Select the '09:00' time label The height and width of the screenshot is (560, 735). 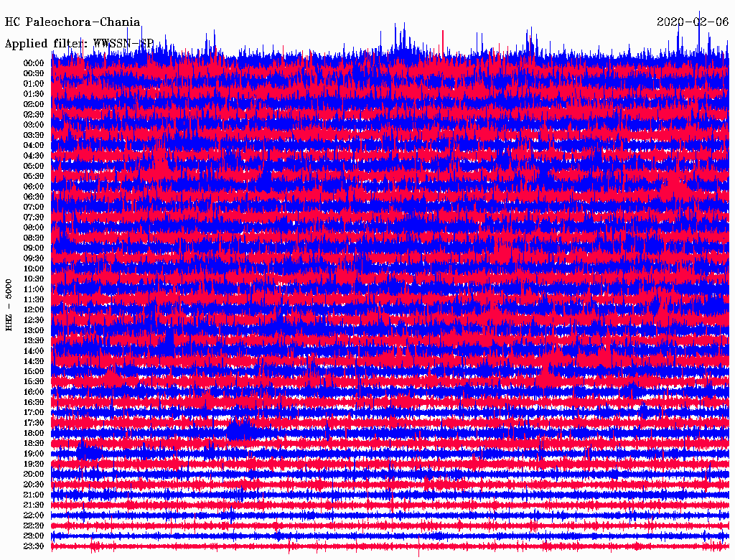[x=34, y=248]
